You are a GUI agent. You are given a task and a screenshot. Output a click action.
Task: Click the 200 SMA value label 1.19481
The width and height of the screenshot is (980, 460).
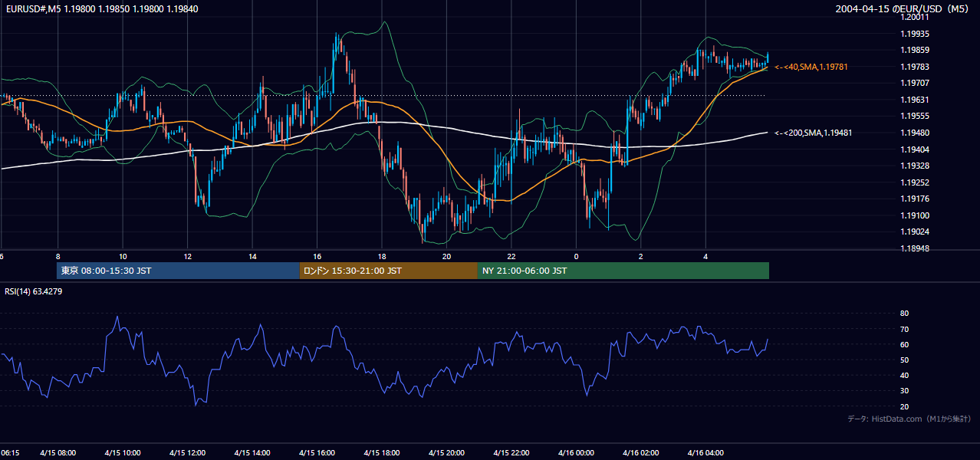[x=813, y=133]
